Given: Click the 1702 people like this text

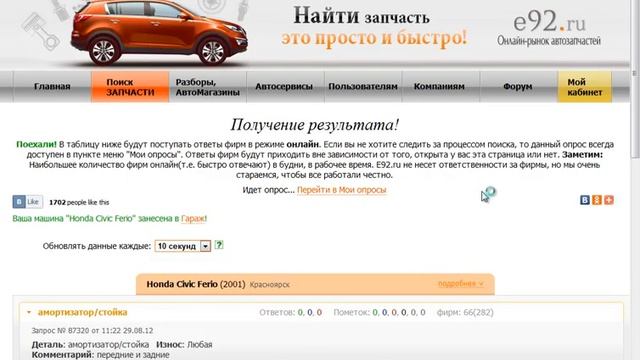Looking at the screenshot, I should coord(79,202).
